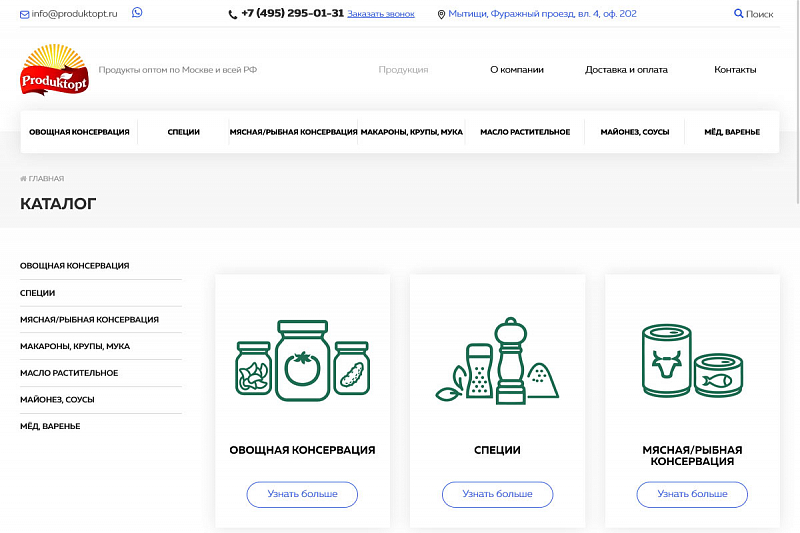Open МЯСНАЯ/РЫБНАЯ КОНСЕРВАЦИЯ in left sidebar

click(x=89, y=320)
